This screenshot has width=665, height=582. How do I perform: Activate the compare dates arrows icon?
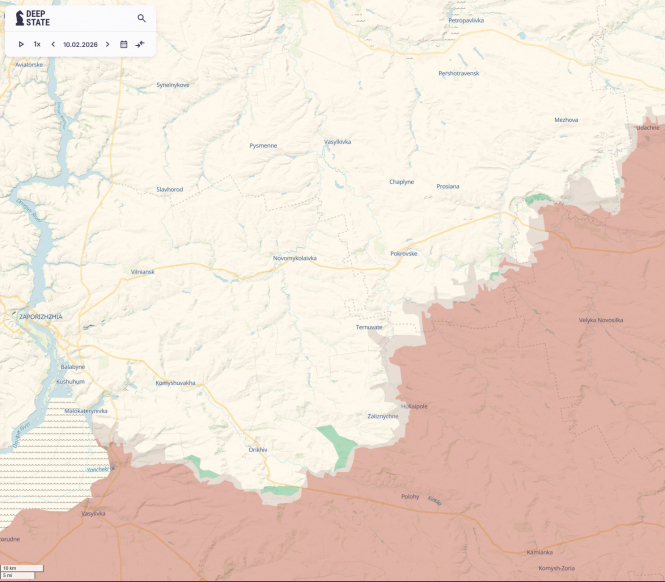(x=140, y=44)
